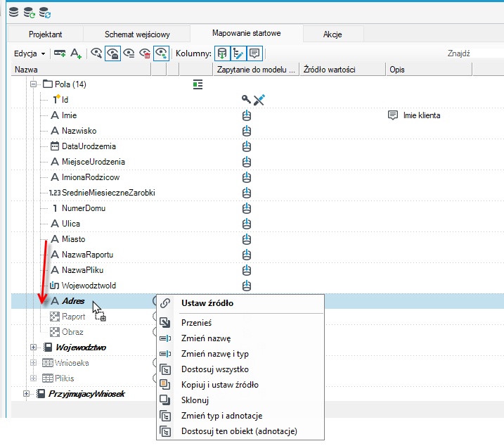Click the Zapytanie do modelu column header
Screen dimensions: 504x446
(256, 70)
